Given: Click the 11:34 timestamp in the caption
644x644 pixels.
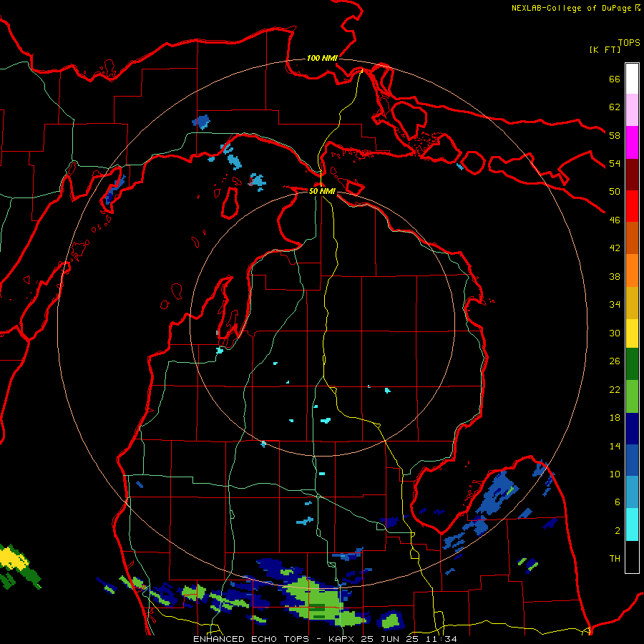Looking at the screenshot, I should pos(441,639).
